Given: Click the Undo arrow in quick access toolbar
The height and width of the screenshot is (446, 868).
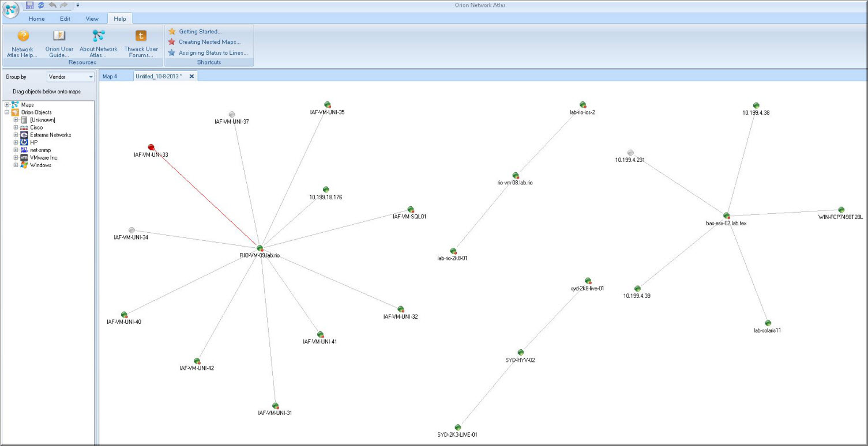Looking at the screenshot, I should [x=52, y=5].
